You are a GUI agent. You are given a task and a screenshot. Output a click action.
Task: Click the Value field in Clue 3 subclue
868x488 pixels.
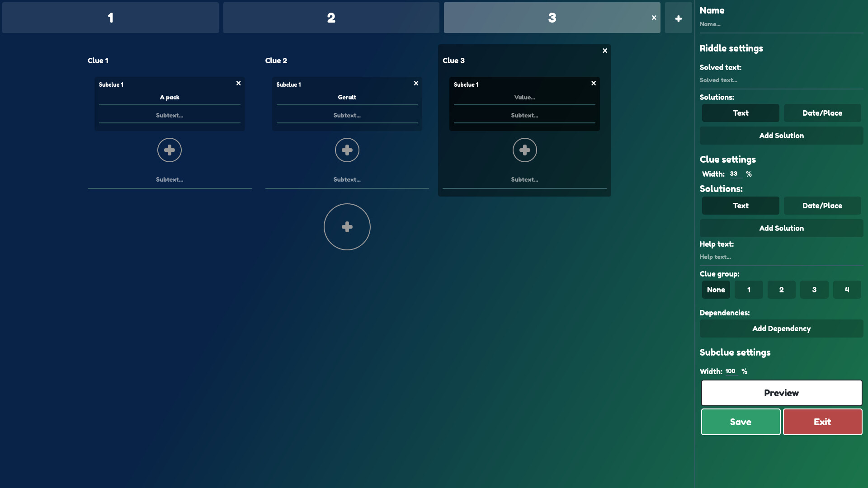[x=524, y=97]
